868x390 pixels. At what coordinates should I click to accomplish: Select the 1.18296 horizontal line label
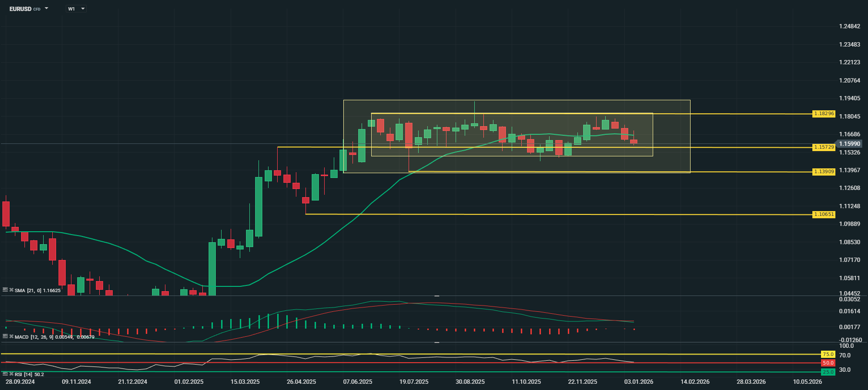[824, 114]
